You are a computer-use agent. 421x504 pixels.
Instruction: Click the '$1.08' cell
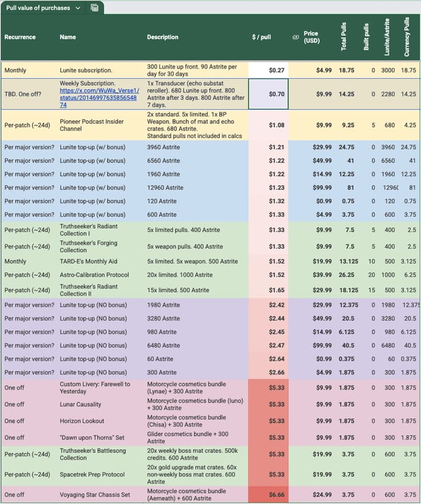coord(268,125)
